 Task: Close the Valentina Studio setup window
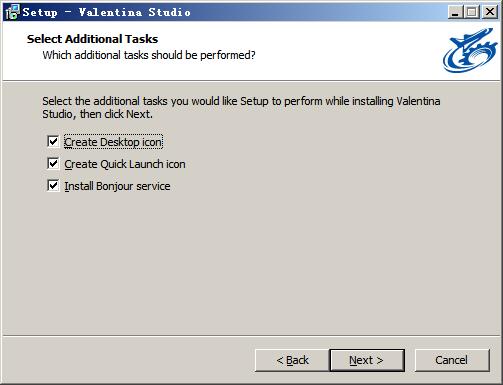click(x=490, y=12)
